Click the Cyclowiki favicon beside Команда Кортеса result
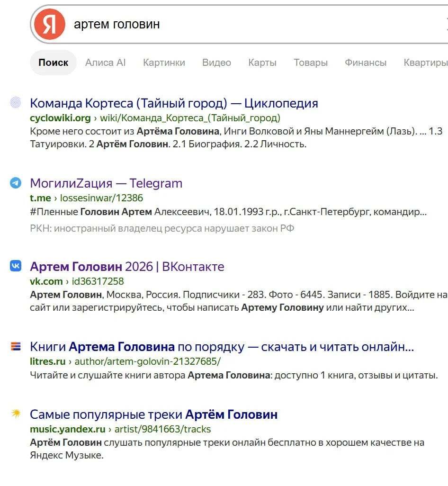 pyautogui.click(x=16, y=102)
